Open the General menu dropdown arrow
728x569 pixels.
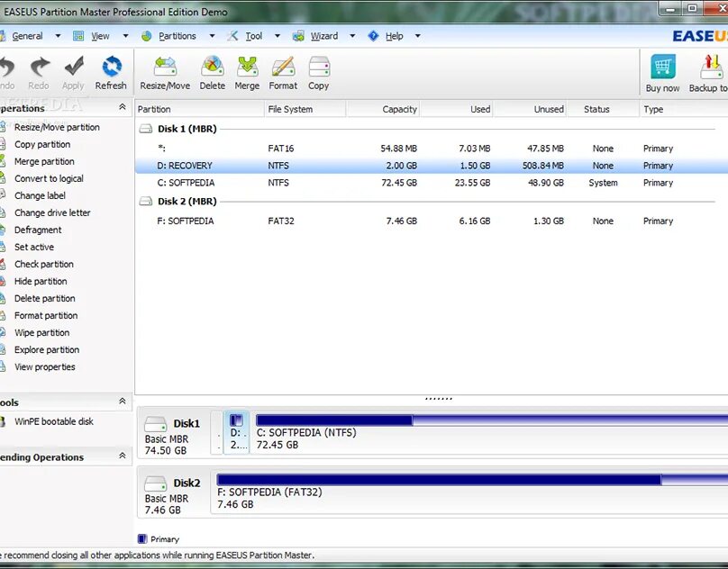tap(58, 36)
